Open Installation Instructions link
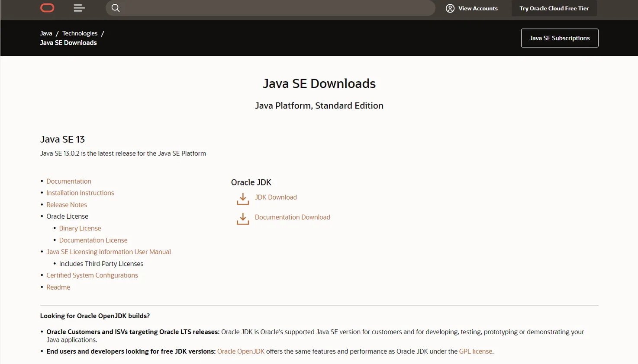Screen dimensions: 638x364 [80, 193]
